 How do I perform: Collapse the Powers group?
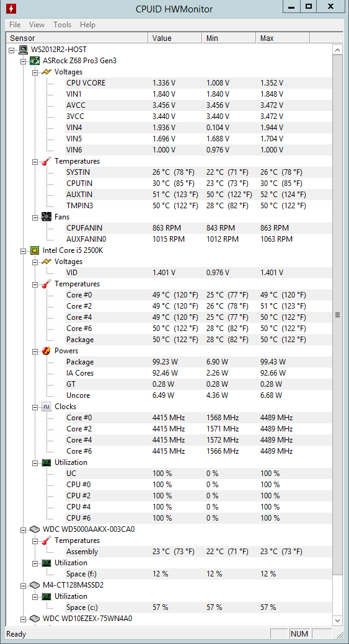click(35, 351)
